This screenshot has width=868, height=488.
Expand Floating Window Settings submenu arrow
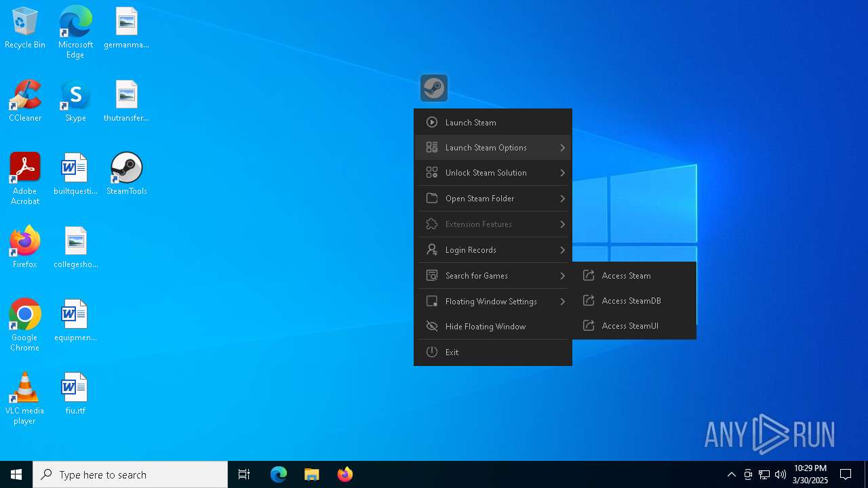pyautogui.click(x=562, y=302)
